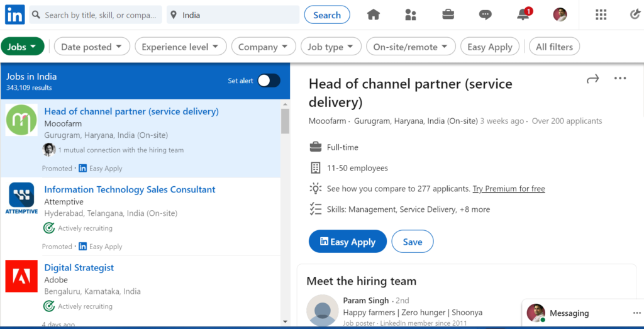Open Param Singh's profile name
Screen dimensions: 644x329
click(x=366, y=301)
